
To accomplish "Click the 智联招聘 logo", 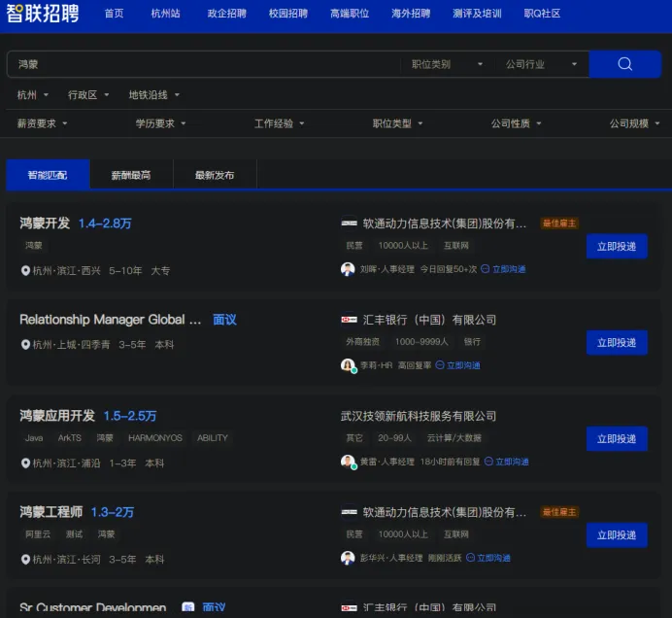I will pyautogui.click(x=43, y=14).
